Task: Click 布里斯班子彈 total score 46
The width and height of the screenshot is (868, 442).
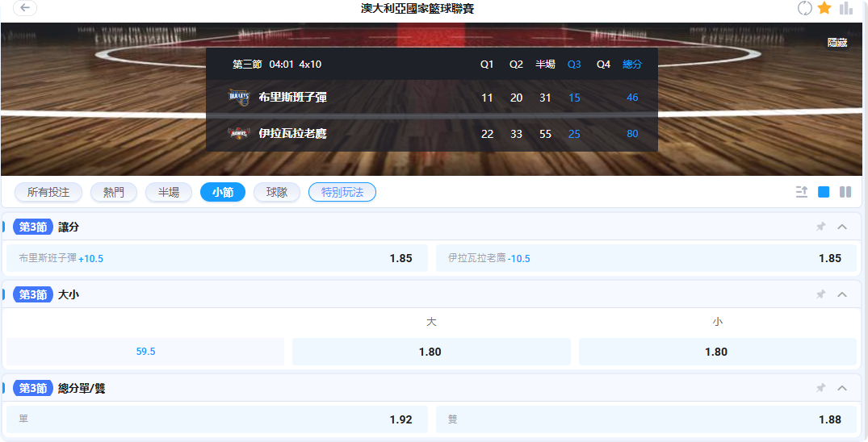Action: click(x=632, y=98)
